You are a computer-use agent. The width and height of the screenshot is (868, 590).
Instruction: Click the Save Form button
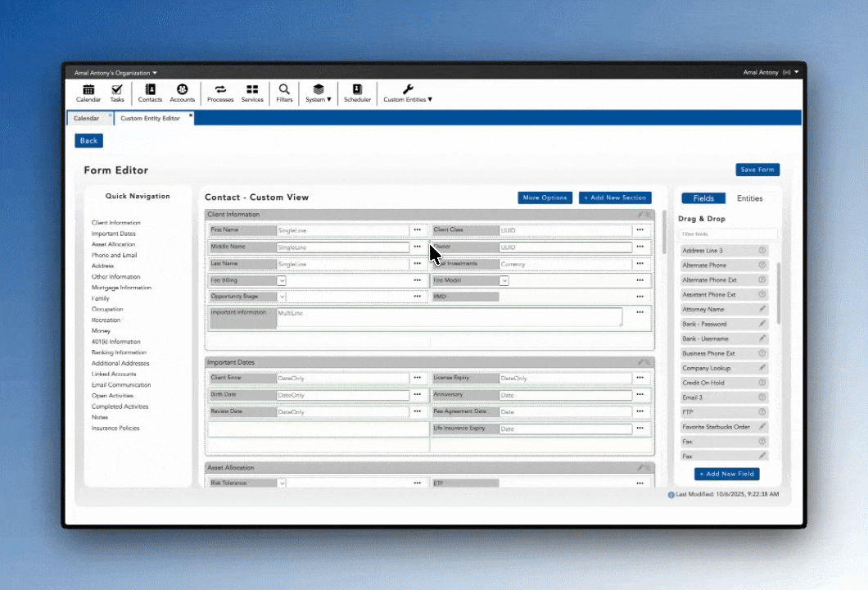757,170
